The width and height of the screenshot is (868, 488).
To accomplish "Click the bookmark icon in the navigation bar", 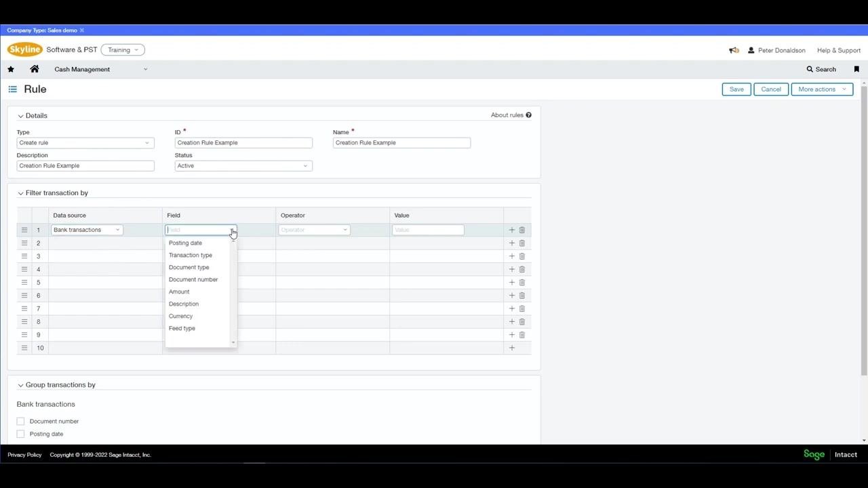I will tap(856, 69).
